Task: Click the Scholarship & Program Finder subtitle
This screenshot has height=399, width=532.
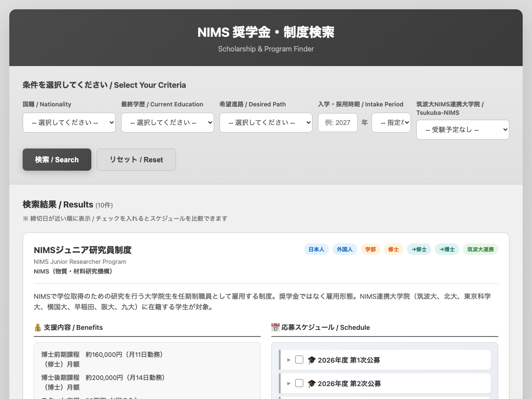Action: pyautogui.click(x=266, y=49)
